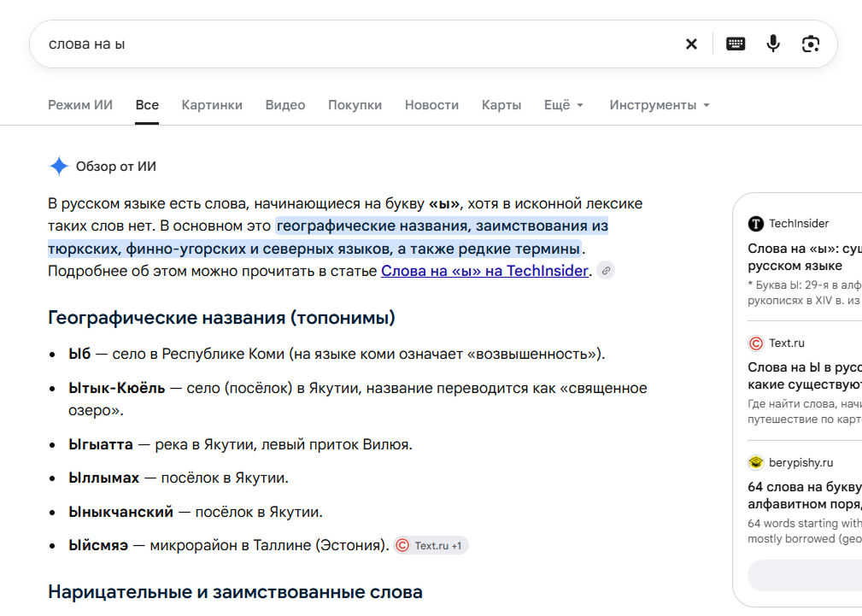Click the 'Обзор от ИИ' label
This screenshot has width=862, height=616.
pyautogui.click(x=116, y=166)
